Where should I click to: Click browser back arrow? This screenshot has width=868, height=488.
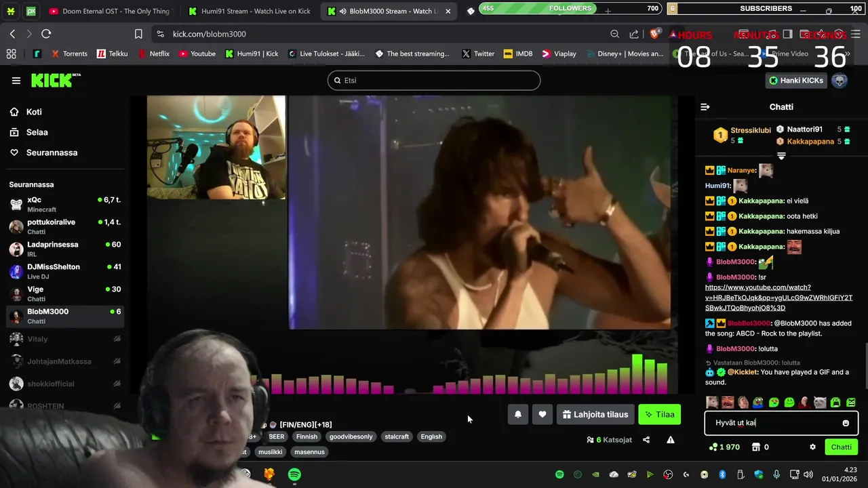click(12, 34)
